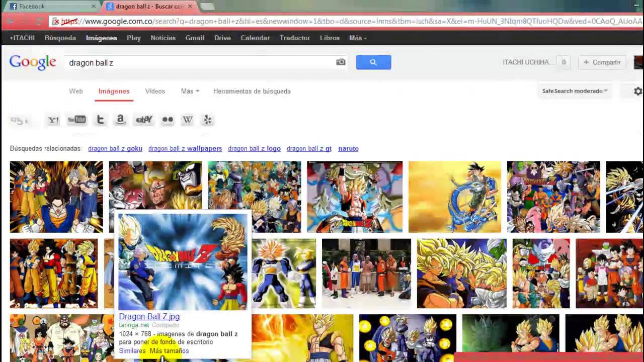644x362 pixels.
Task: Open related search dragon ball z wallpapers
Action: 185,148
